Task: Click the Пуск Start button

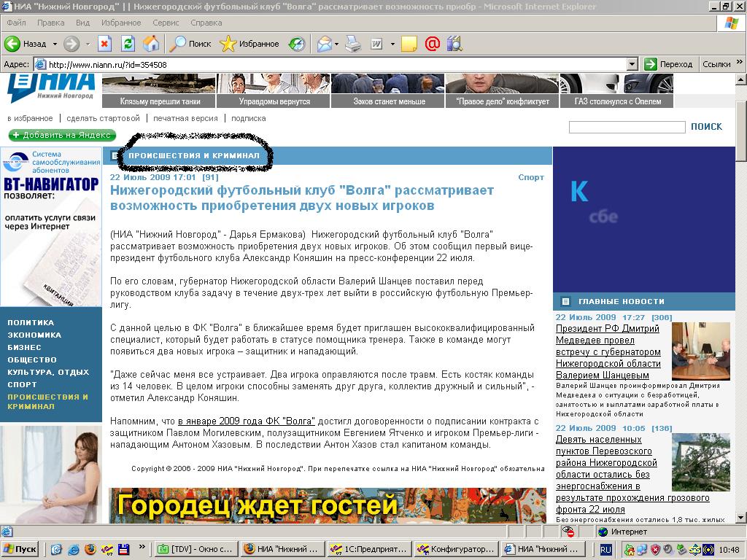Action: tap(20, 549)
